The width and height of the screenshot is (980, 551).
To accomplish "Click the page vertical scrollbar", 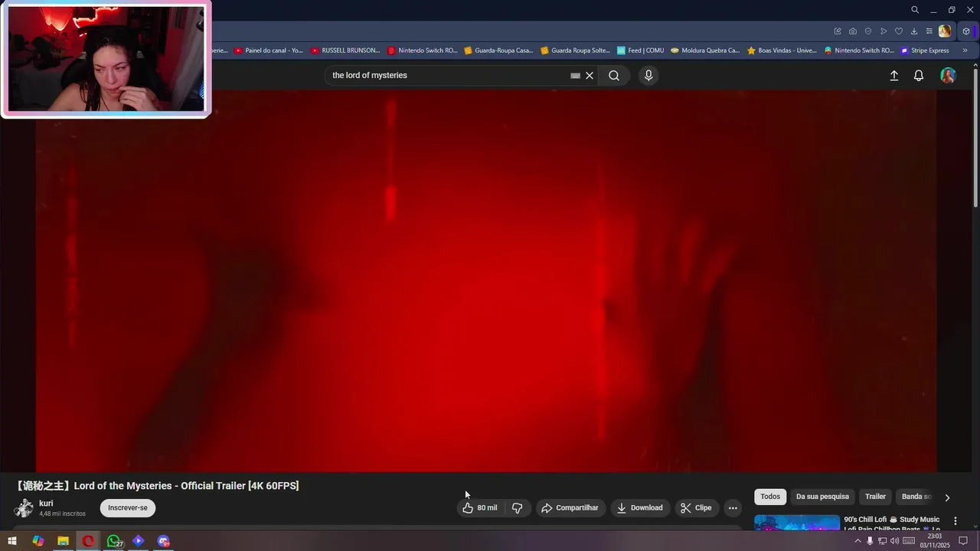I will (x=975, y=138).
